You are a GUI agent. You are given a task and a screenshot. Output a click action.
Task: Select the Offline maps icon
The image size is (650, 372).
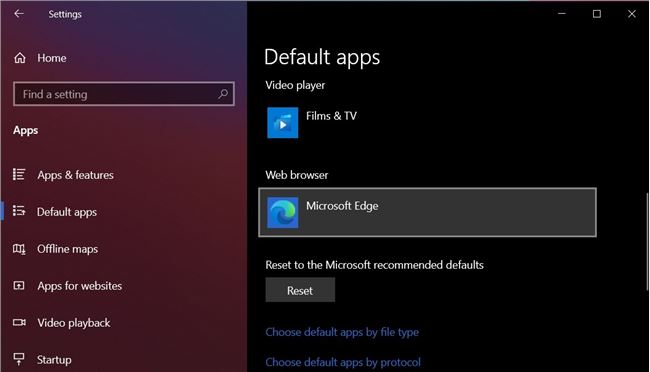(x=19, y=249)
